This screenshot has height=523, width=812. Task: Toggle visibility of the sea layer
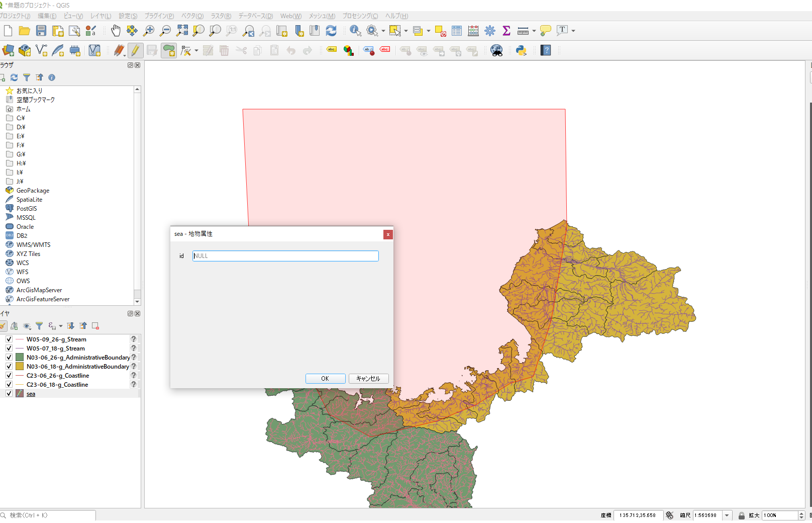click(x=9, y=394)
